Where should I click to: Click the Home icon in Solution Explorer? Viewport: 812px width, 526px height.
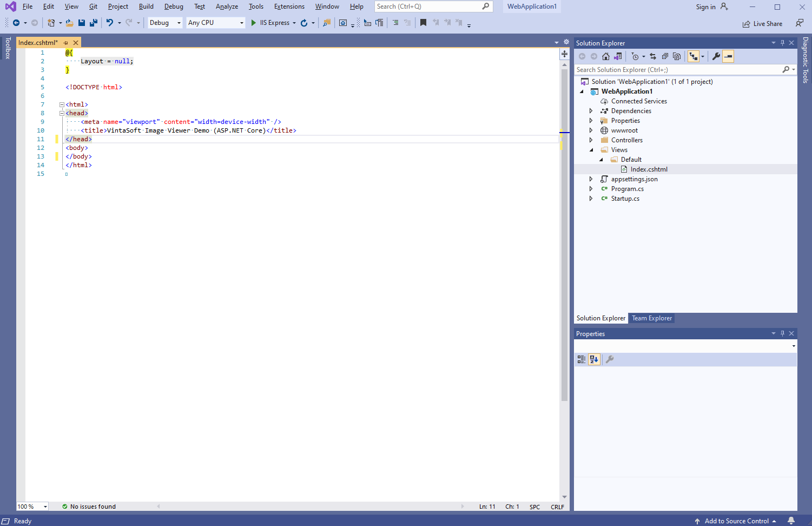tap(606, 56)
